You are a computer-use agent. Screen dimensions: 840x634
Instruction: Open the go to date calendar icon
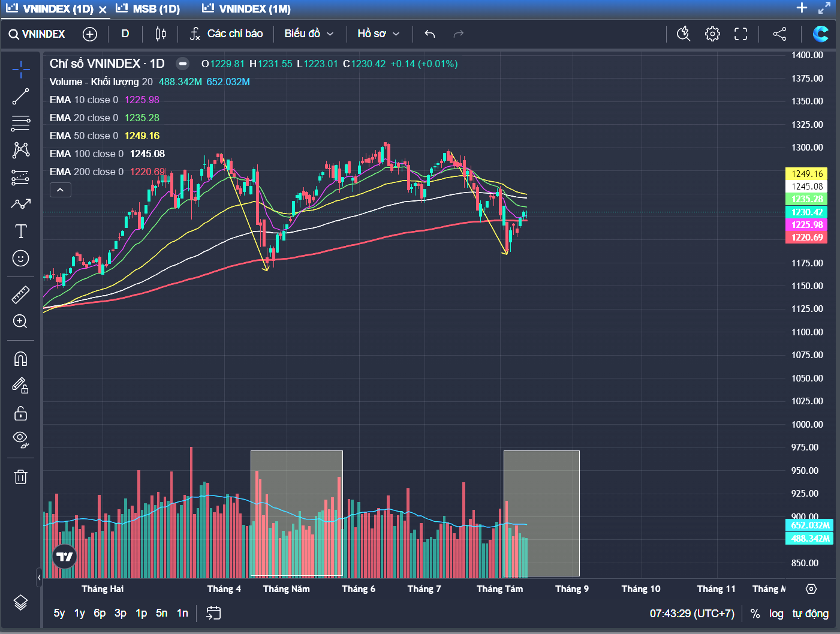[x=213, y=613]
